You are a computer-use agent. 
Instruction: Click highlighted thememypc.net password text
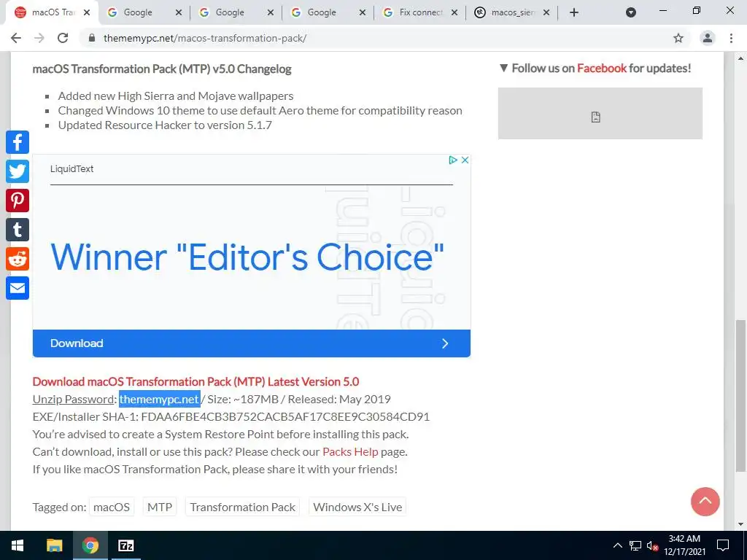159,399
